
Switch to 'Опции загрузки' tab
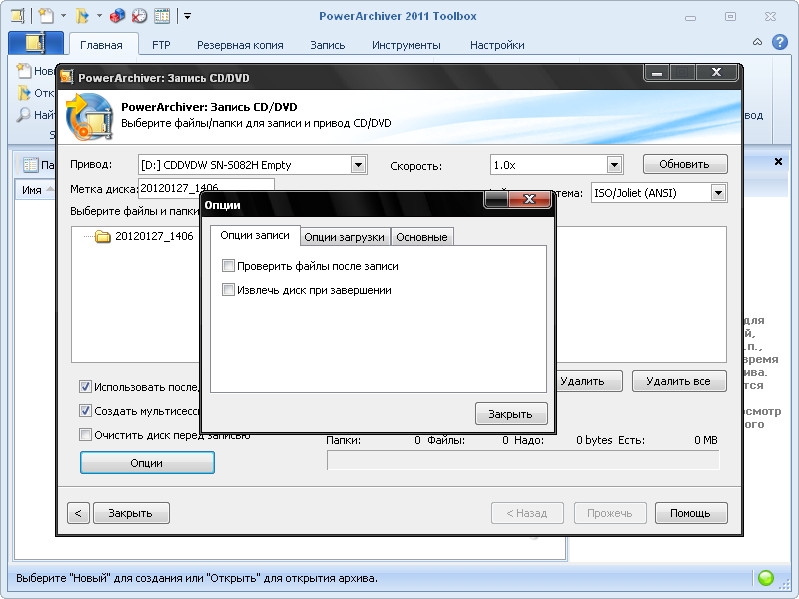(345, 237)
